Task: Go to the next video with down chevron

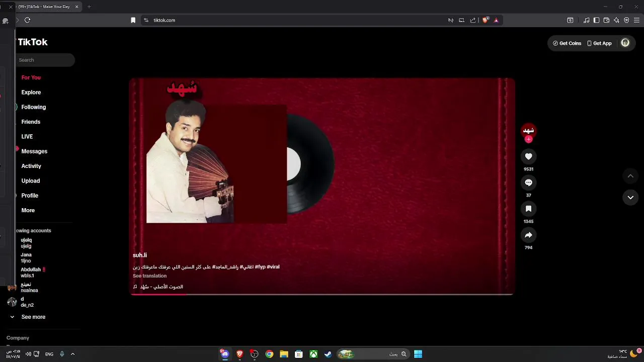Action: (x=630, y=198)
